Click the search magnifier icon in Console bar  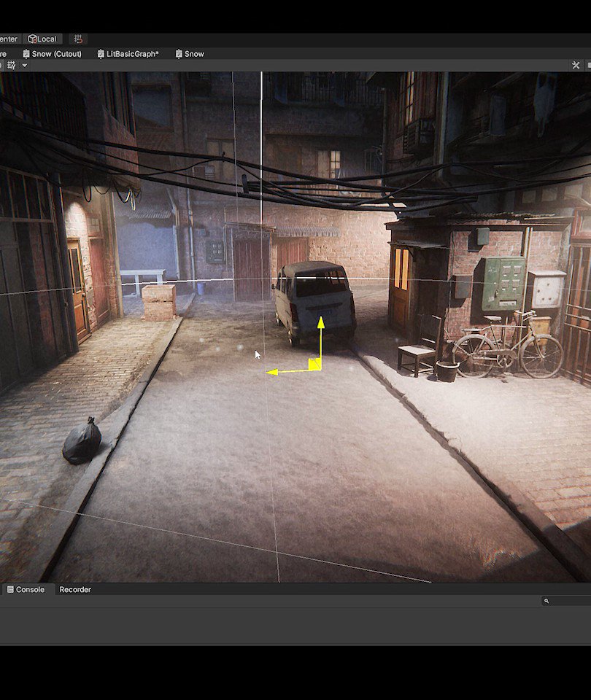point(546,601)
